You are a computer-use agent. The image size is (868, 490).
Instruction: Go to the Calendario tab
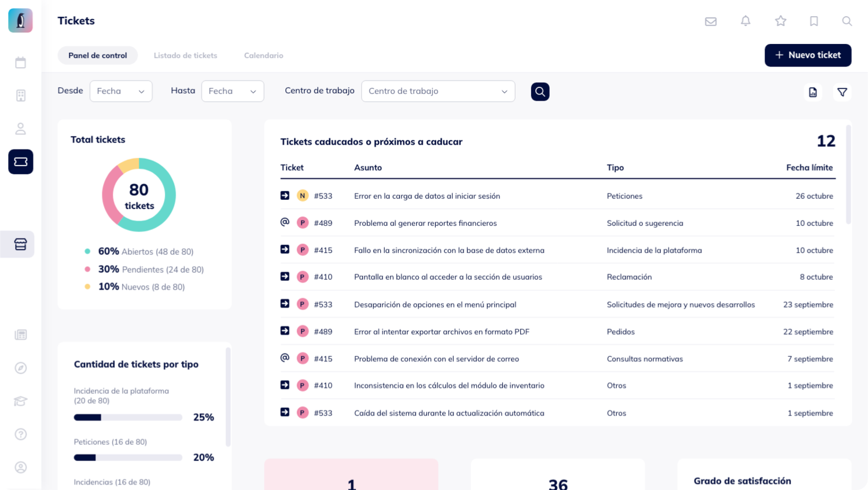coord(264,56)
